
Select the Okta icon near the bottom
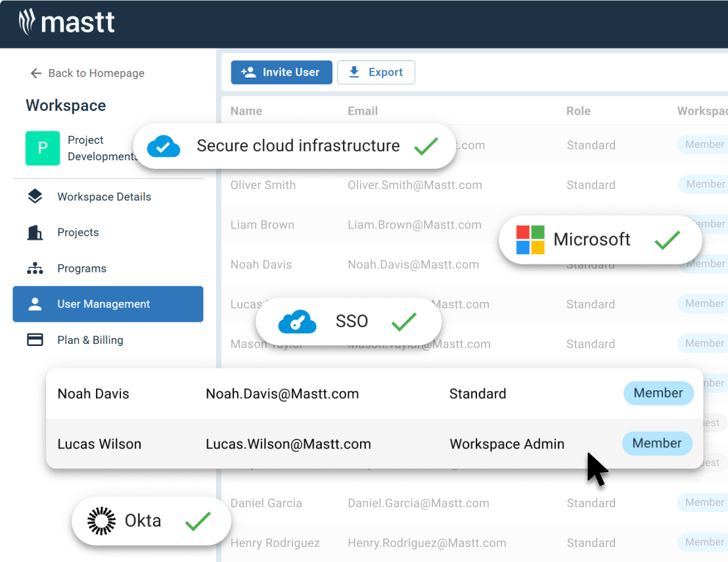point(101,520)
